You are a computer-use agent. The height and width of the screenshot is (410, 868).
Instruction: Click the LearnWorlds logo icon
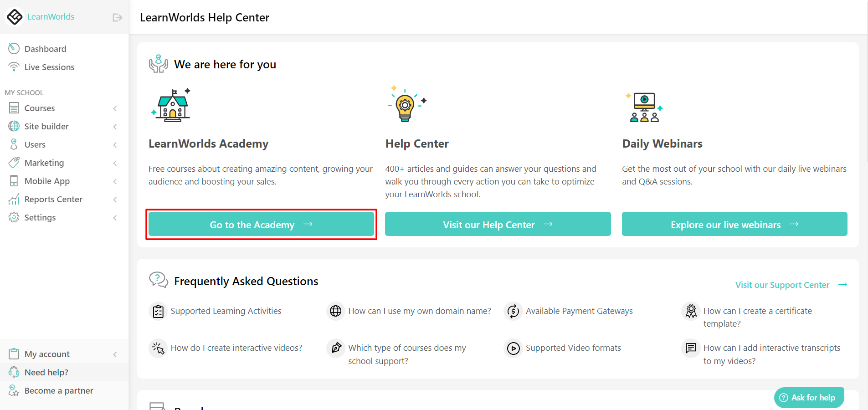tap(15, 16)
